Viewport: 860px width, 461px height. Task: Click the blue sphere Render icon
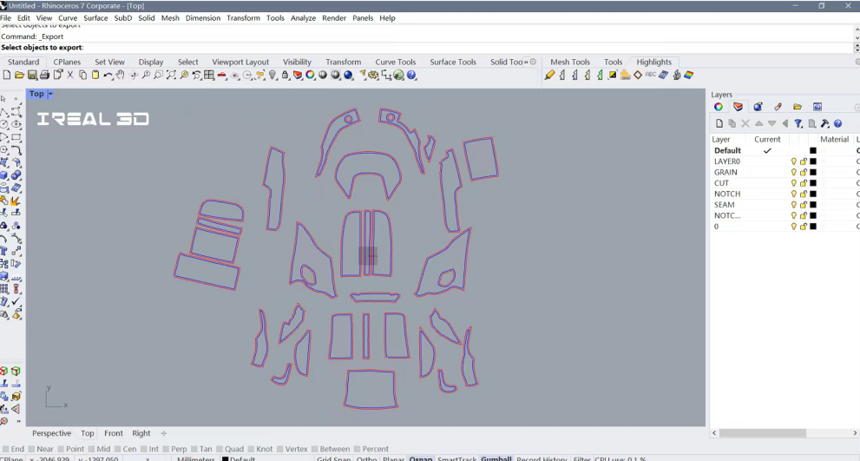pos(348,75)
